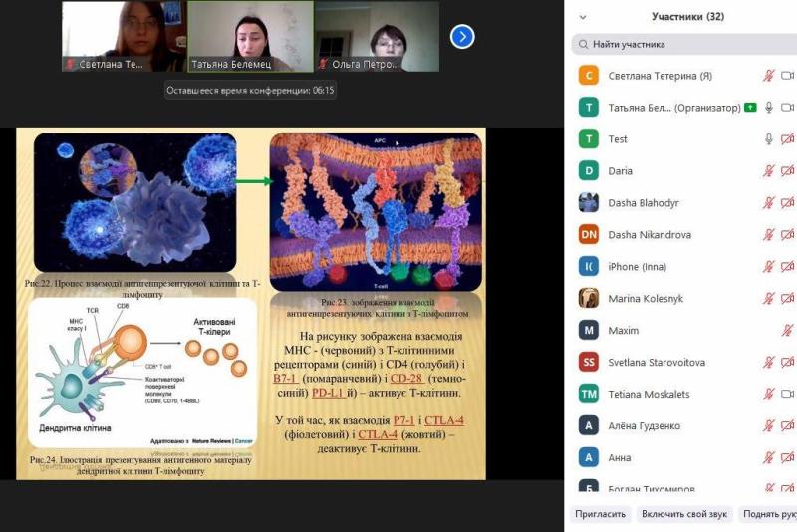Click Алёна Гудзенко's disabled camera icon
797x532 pixels.
coord(787,425)
